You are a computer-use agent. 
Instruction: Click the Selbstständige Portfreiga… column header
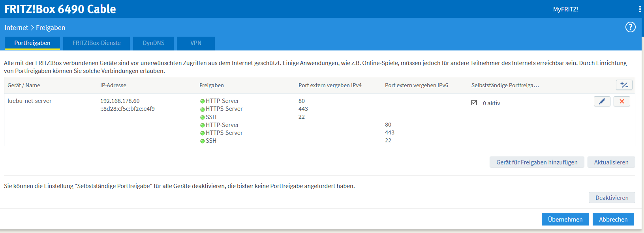(505, 85)
